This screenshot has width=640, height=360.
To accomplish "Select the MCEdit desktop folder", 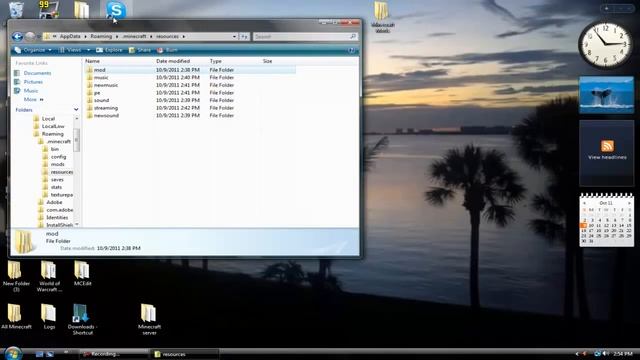I will (x=82, y=273).
